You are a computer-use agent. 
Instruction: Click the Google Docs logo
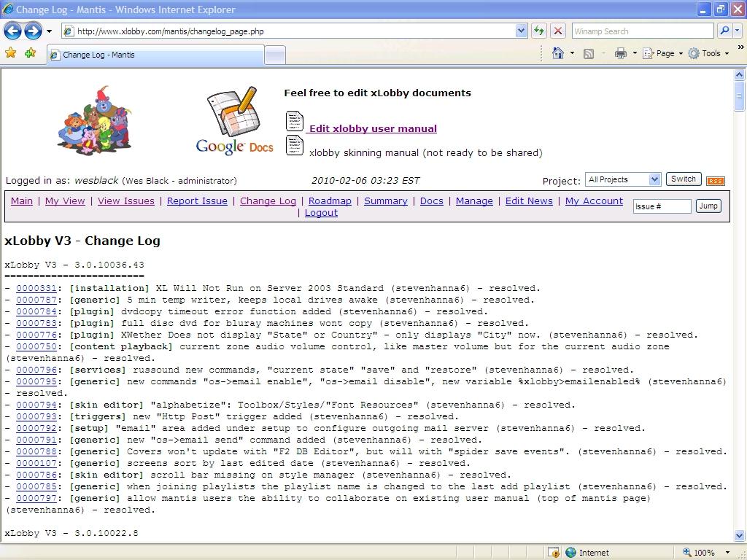coord(234,120)
